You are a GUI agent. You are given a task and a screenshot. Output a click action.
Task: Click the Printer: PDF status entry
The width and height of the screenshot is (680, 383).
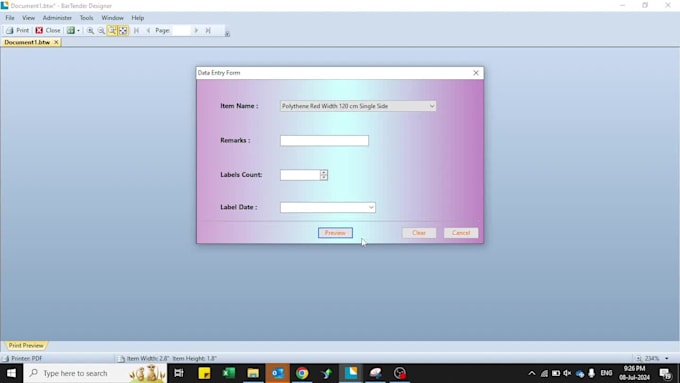[x=23, y=358]
